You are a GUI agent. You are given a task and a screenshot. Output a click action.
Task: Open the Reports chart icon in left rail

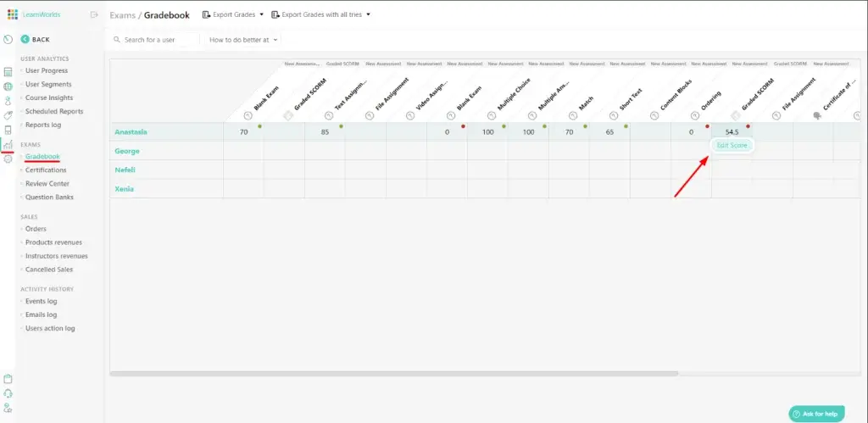8,144
